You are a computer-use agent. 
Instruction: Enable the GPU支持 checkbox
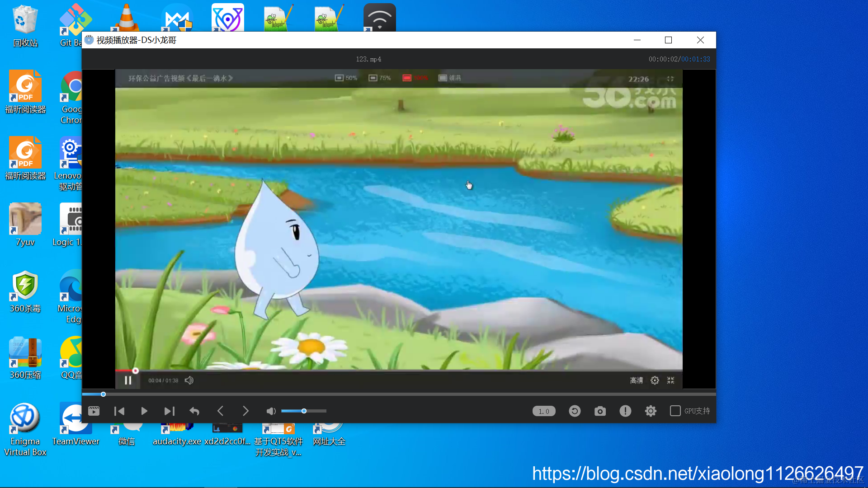click(675, 411)
